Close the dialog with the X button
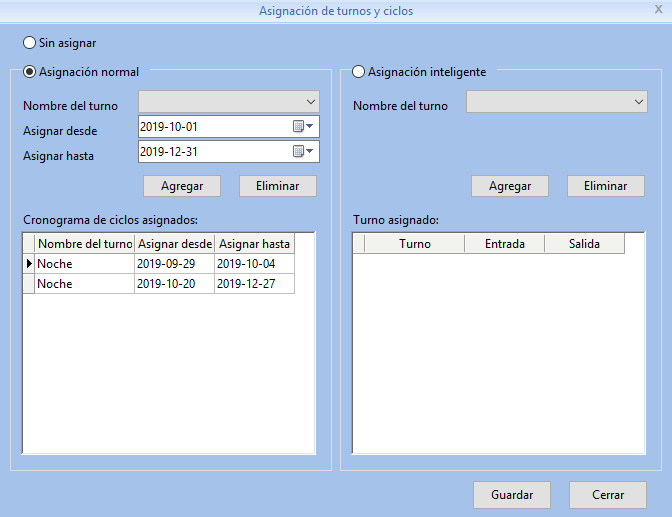Image resolution: width=672 pixels, height=517 pixels. [659, 9]
